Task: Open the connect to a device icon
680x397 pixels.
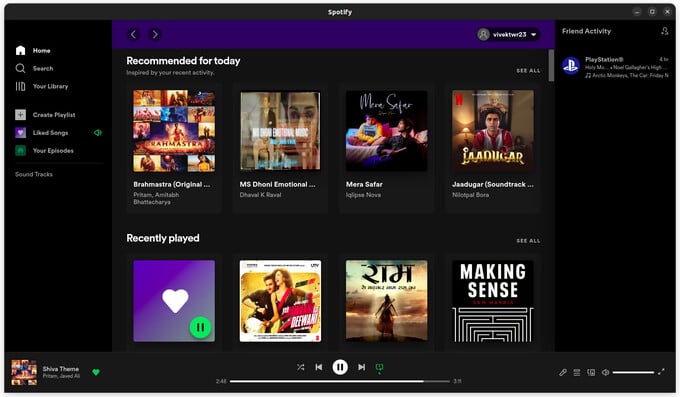Action: [591, 372]
